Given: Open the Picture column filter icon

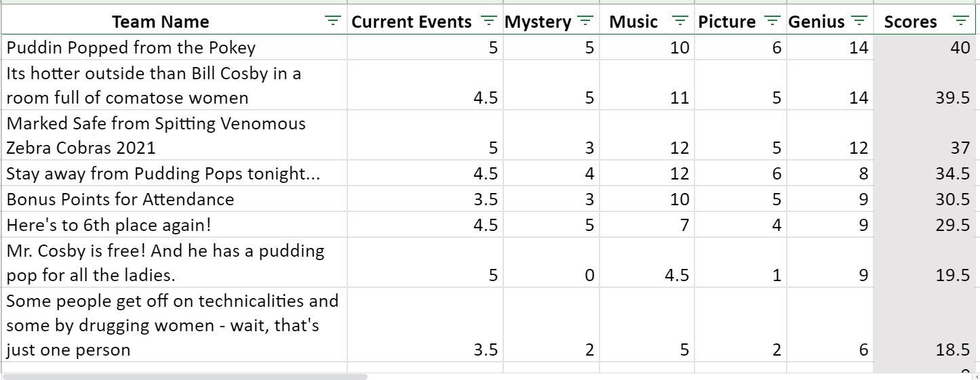Looking at the screenshot, I should pyautogui.click(x=772, y=21).
